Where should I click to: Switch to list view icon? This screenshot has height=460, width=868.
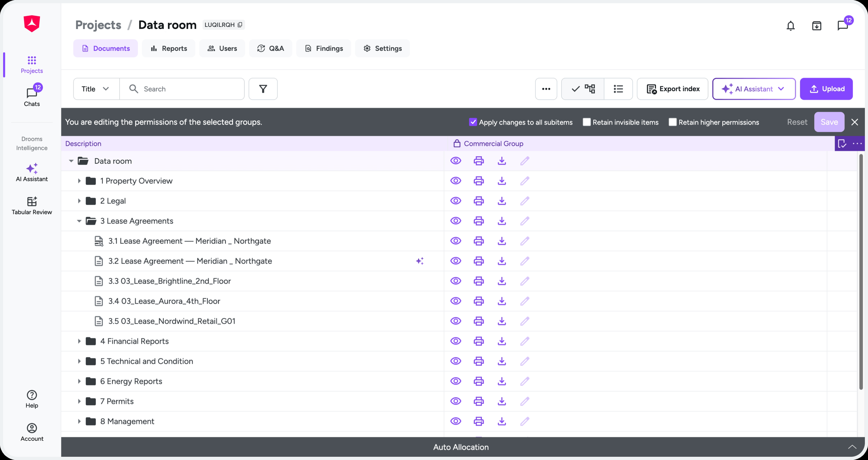click(618, 89)
